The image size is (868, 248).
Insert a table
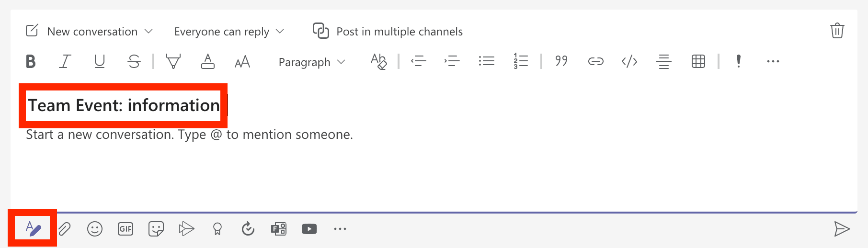point(698,62)
